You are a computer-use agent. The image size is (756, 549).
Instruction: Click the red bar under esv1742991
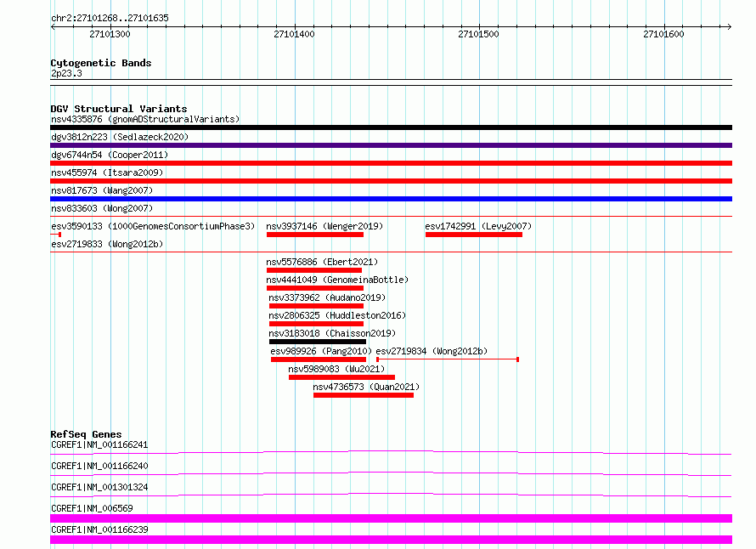point(474,235)
